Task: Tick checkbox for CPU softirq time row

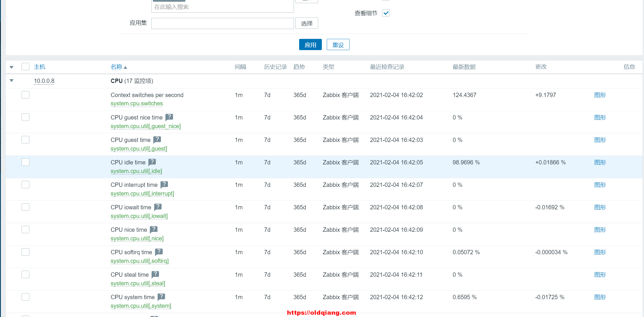Action: [25, 252]
